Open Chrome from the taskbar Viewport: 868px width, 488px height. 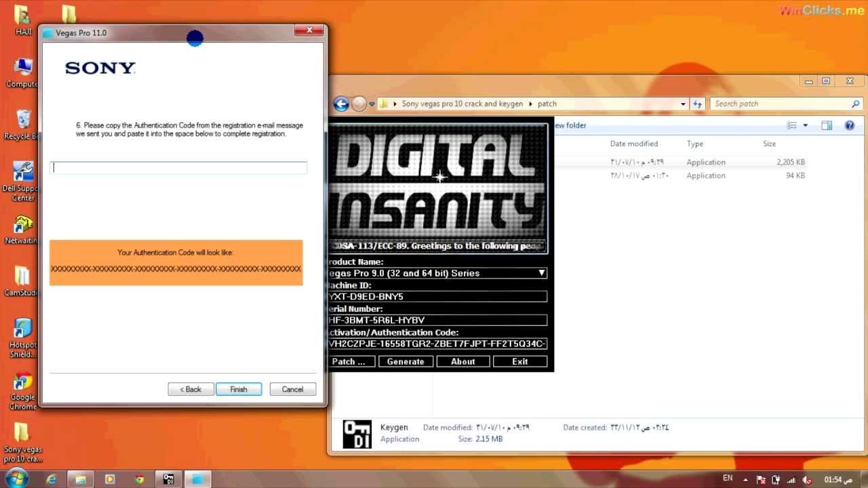click(x=139, y=479)
